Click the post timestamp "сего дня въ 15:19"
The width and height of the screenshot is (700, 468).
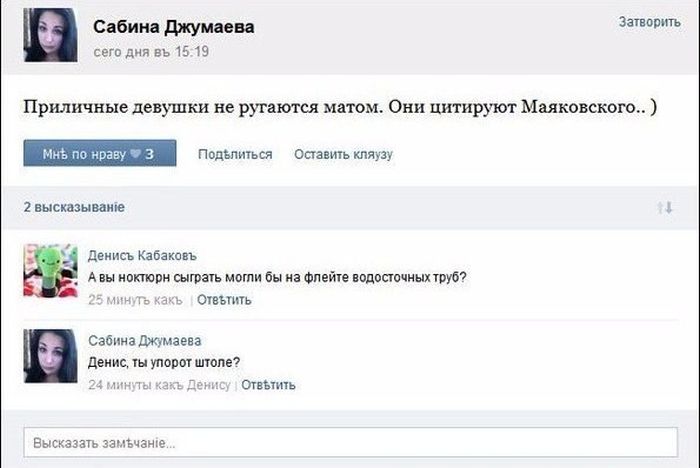150,51
